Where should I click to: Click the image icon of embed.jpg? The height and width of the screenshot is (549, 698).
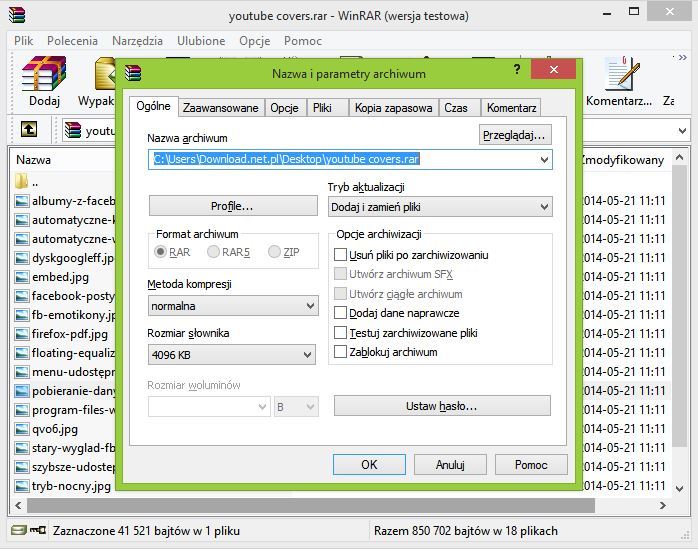pos(21,277)
